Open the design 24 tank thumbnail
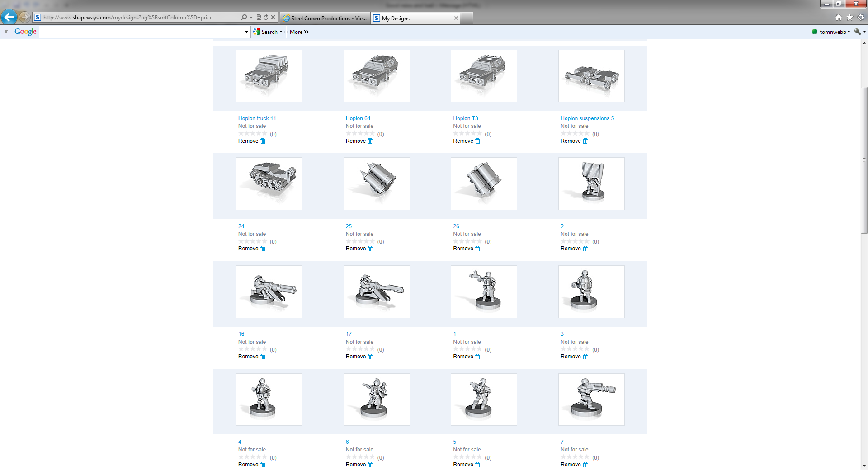The width and height of the screenshot is (868, 470). (x=269, y=183)
